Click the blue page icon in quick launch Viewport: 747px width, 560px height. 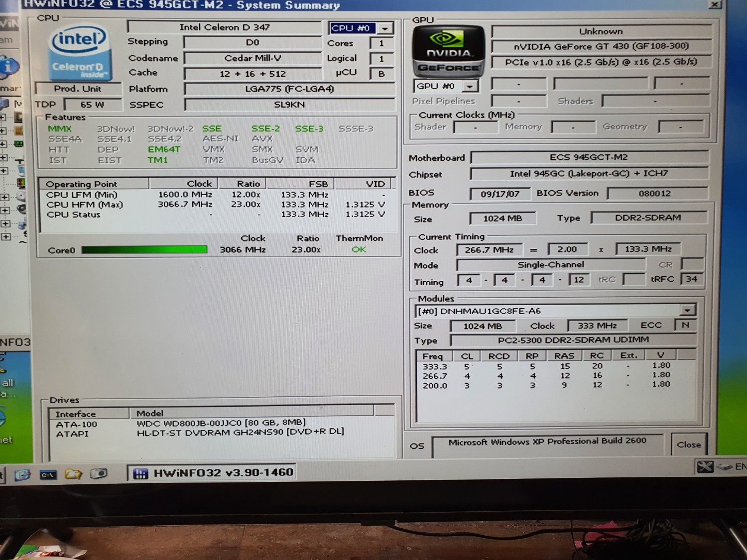click(x=22, y=475)
